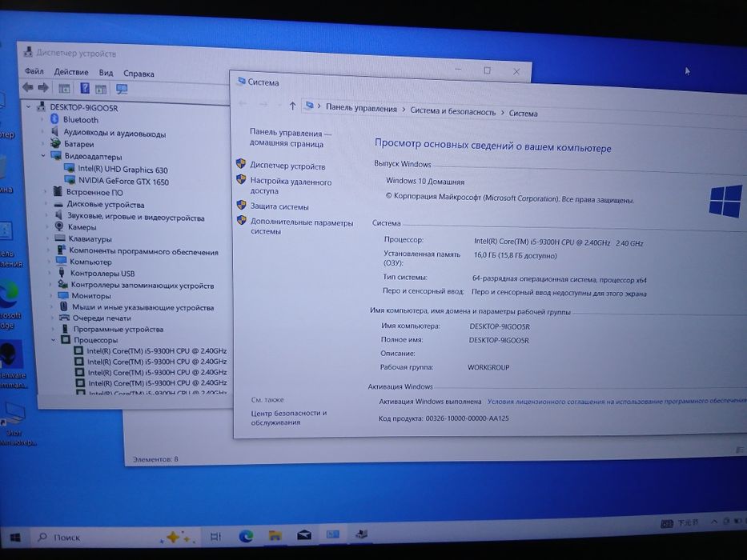Open the Файл menu in Device Manager
The width and height of the screenshot is (747, 560).
point(34,71)
